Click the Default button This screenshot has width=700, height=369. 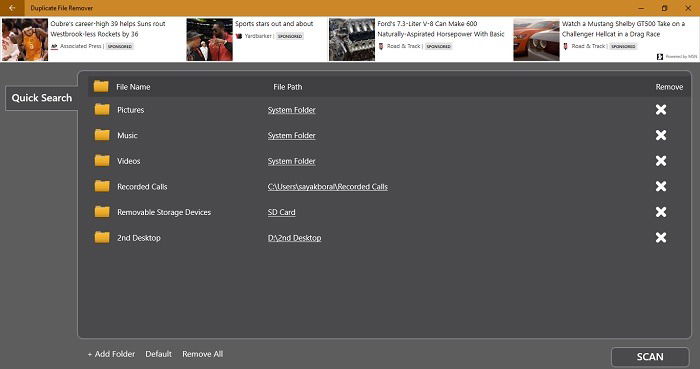pos(158,354)
